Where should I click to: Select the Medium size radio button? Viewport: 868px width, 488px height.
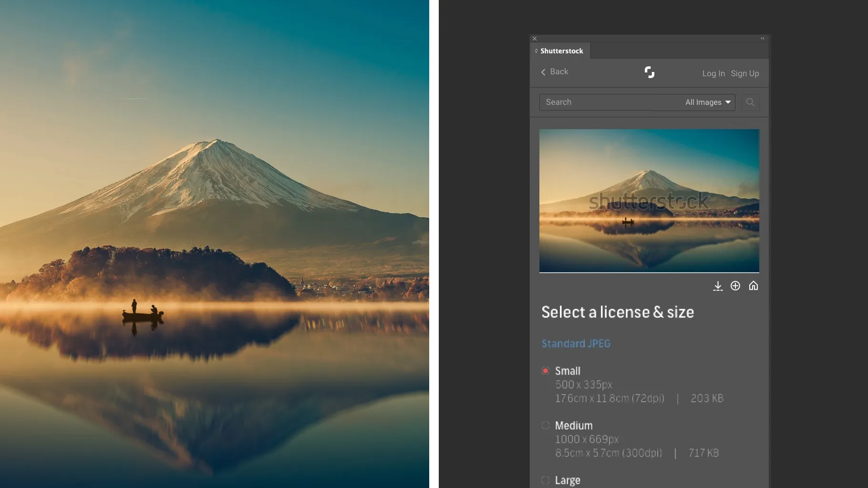coord(546,425)
